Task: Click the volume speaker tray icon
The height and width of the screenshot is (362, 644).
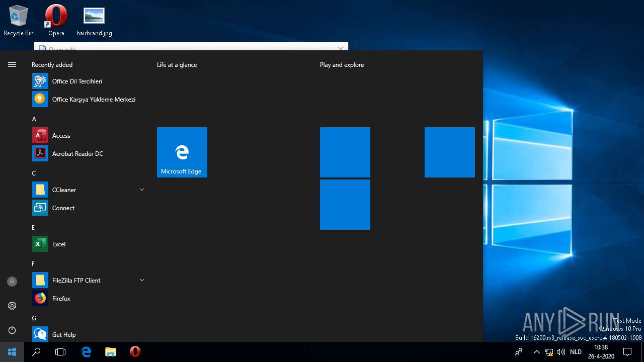Action: 561,352
